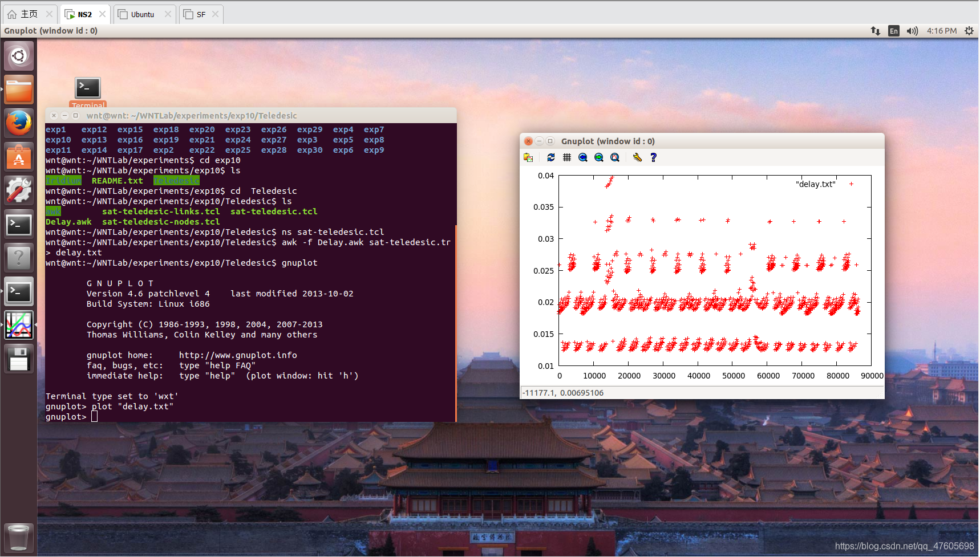Screen dimensions: 980x557
Task: Click the "delay.txt" legend entry in plot
Action: point(816,184)
